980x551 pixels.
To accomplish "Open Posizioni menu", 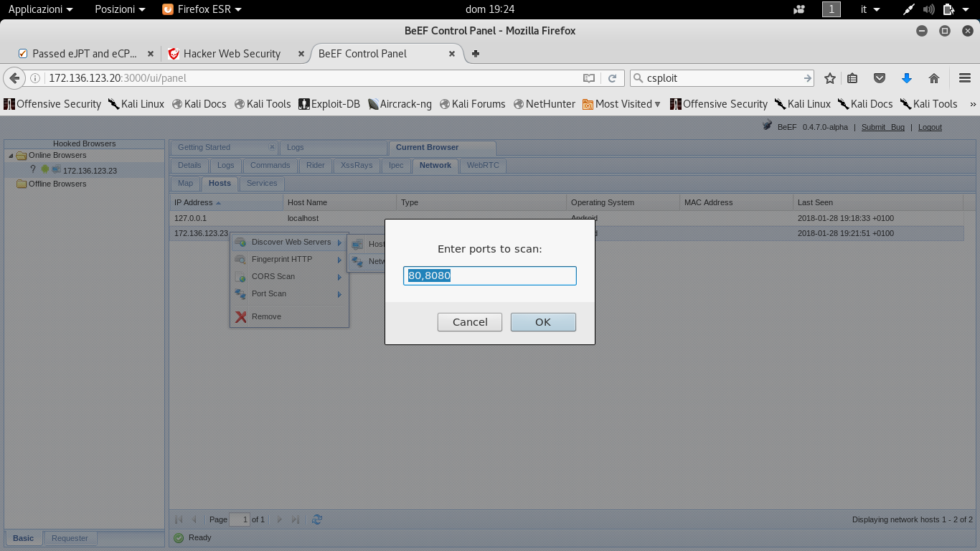I will point(120,9).
